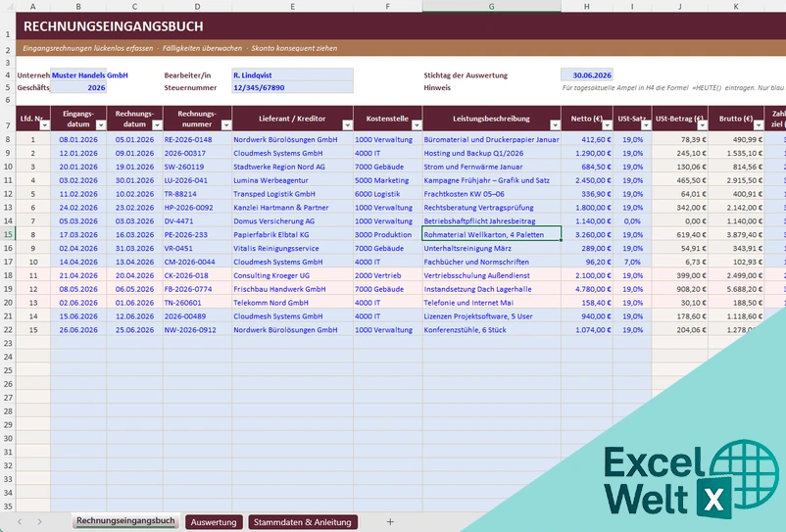This screenshot has height=532, width=786.
Task: Select net amount 412,60 €
Action: click(x=586, y=140)
